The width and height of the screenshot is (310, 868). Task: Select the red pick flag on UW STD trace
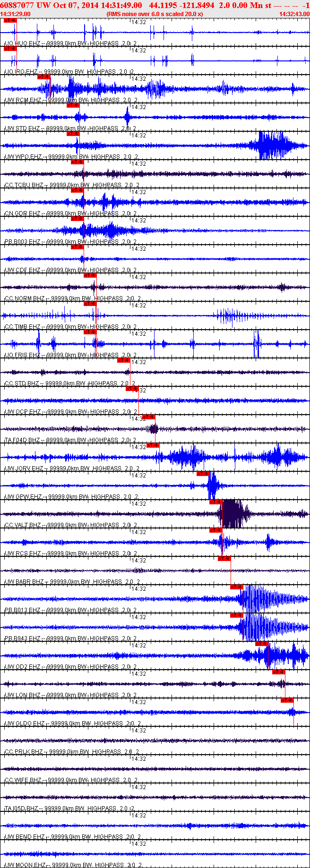[x=73, y=105]
